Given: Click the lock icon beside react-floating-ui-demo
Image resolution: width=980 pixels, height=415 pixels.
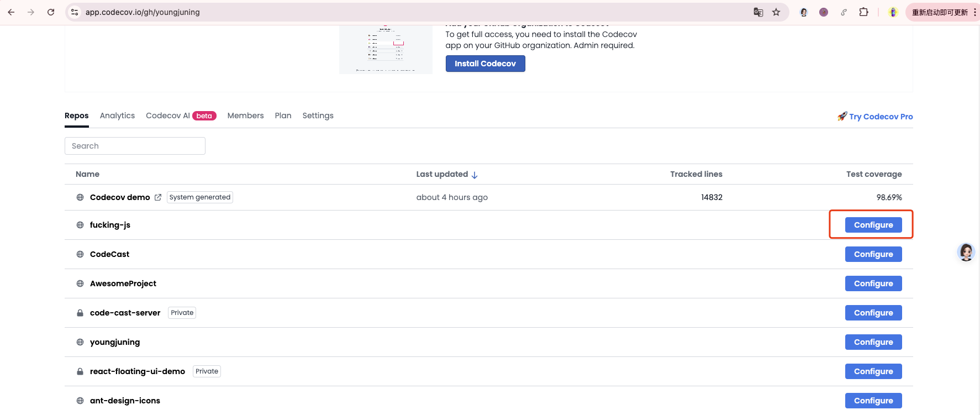Looking at the screenshot, I should 80,371.
